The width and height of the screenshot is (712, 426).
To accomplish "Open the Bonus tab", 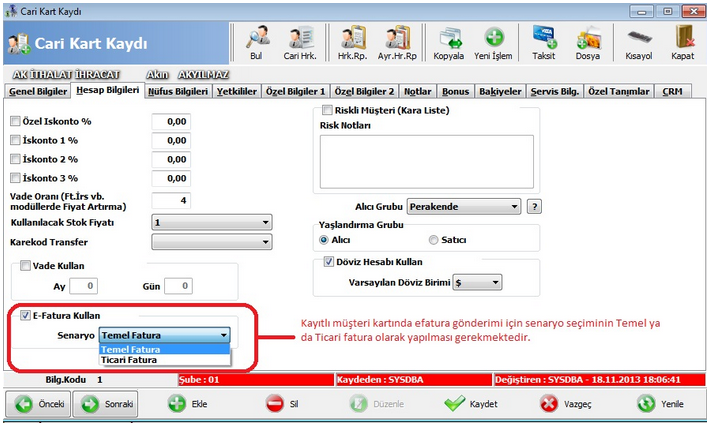I will (x=455, y=91).
